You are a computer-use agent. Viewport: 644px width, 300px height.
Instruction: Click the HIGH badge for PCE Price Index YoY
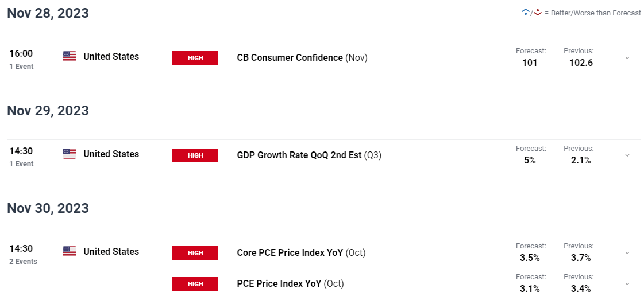[195, 283]
